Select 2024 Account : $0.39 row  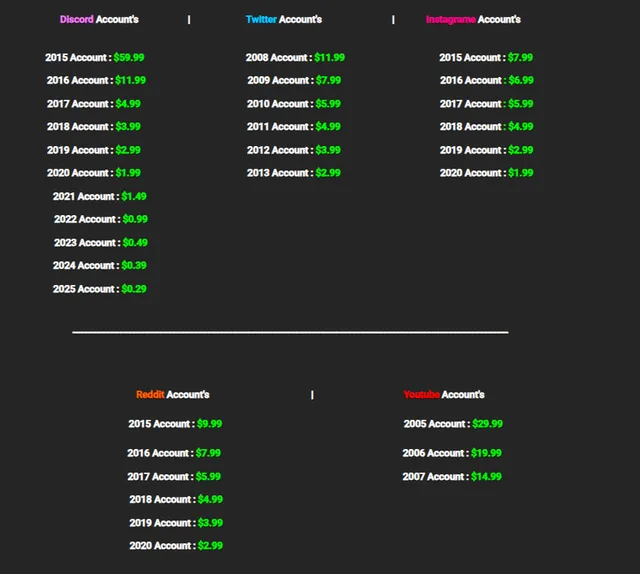pyautogui.click(x=100, y=265)
